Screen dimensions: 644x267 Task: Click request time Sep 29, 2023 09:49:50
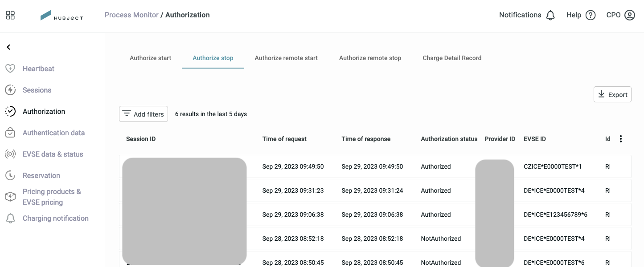(293, 166)
